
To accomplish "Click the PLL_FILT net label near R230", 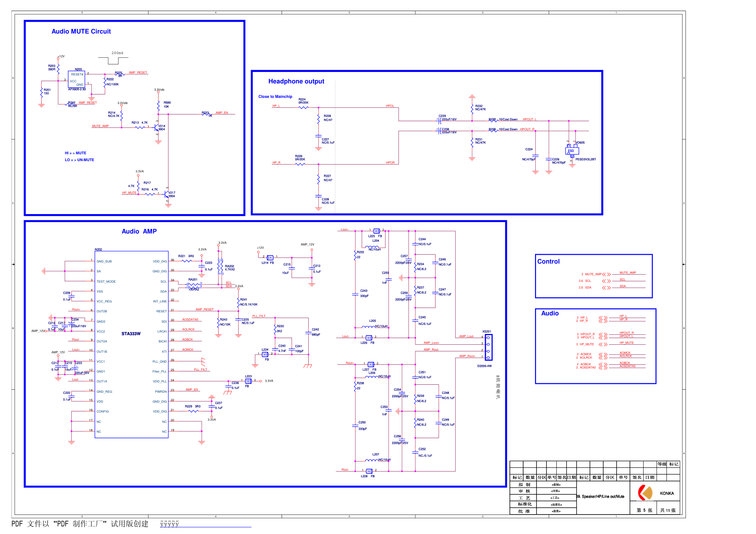I will coord(259,316).
